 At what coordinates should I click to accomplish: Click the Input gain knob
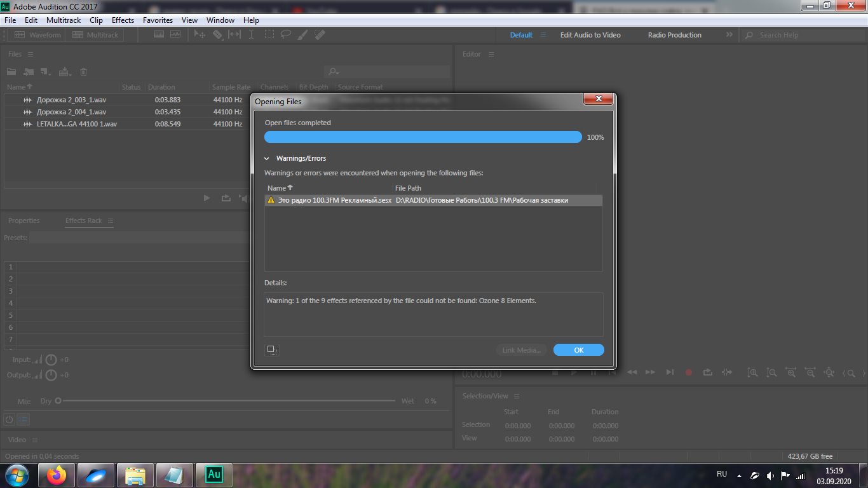(x=51, y=360)
